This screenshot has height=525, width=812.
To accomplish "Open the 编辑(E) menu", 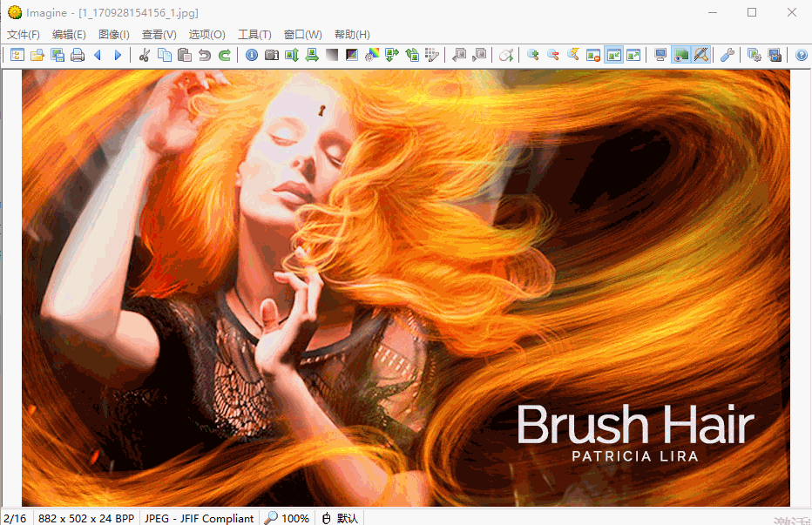I will click(x=69, y=35).
